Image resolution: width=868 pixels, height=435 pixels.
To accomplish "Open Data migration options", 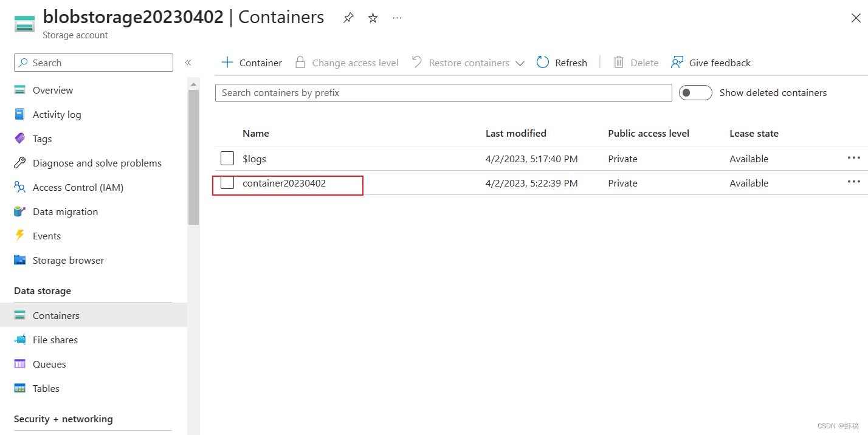I will pyautogui.click(x=65, y=211).
